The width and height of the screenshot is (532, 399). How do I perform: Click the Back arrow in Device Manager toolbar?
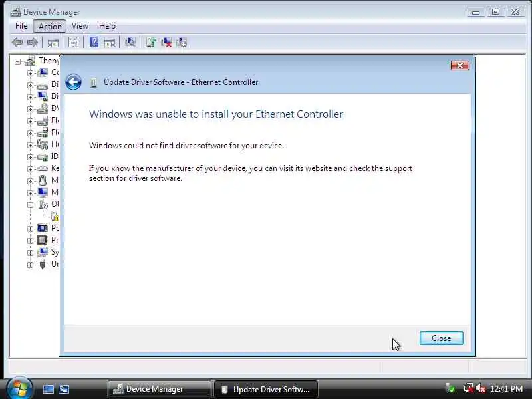pyautogui.click(x=17, y=43)
